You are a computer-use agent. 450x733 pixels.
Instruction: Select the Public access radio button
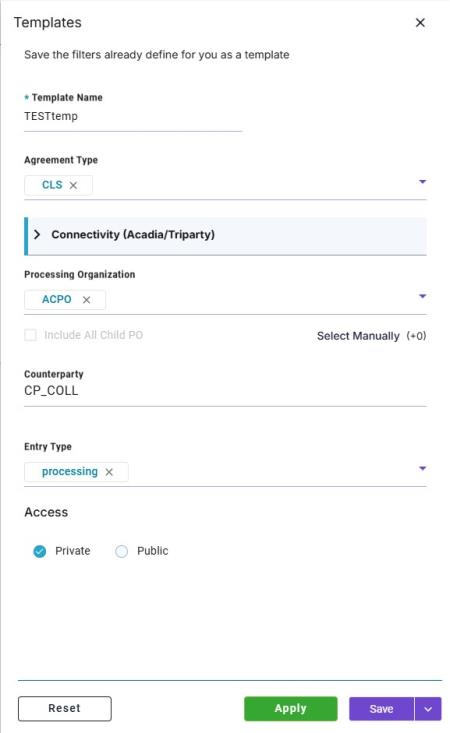point(121,551)
